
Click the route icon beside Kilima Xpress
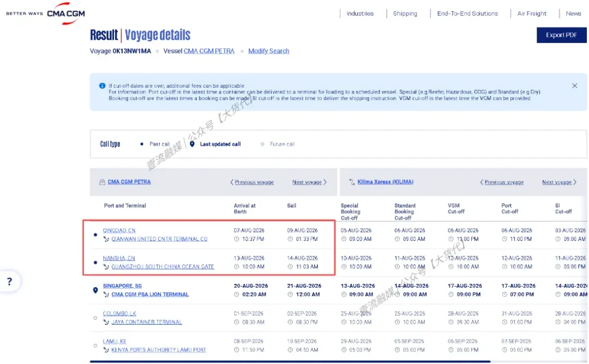click(352, 182)
